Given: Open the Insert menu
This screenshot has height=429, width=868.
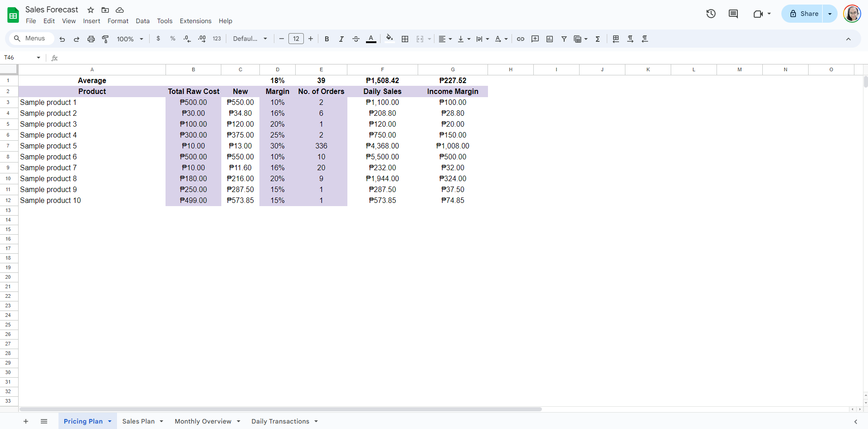Looking at the screenshot, I should tap(92, 21).
